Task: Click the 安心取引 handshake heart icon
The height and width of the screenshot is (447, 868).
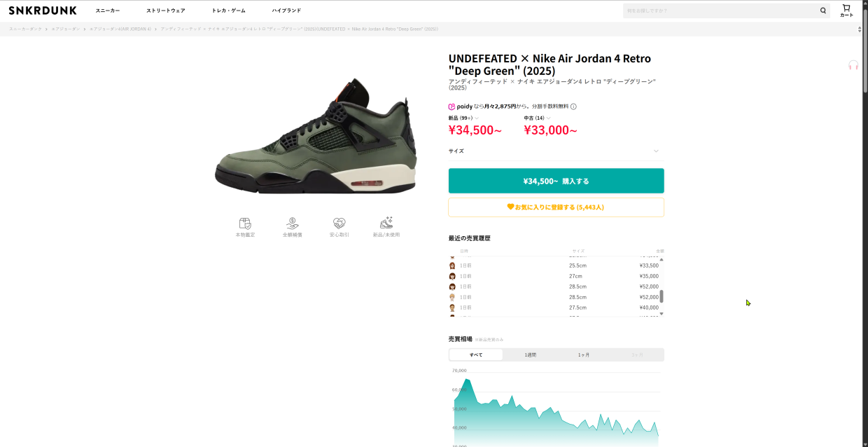Action: (339, 224)
